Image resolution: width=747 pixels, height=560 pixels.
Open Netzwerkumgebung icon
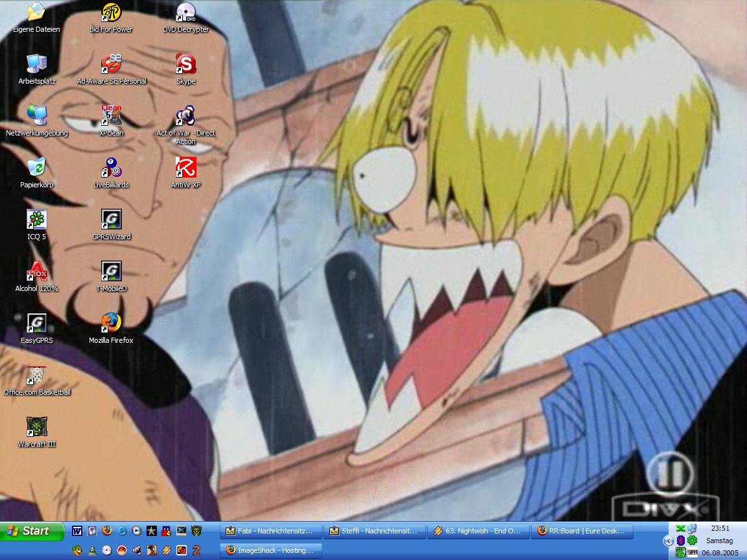tap(37, 121)
